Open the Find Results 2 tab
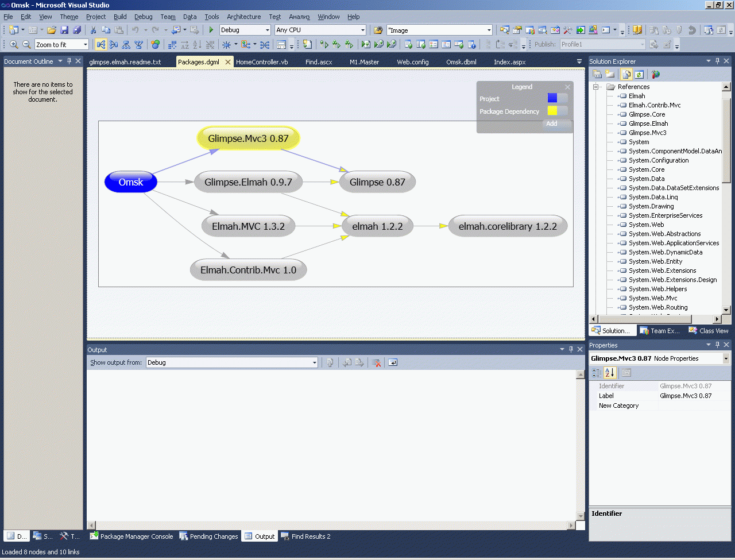 (305, 536)
